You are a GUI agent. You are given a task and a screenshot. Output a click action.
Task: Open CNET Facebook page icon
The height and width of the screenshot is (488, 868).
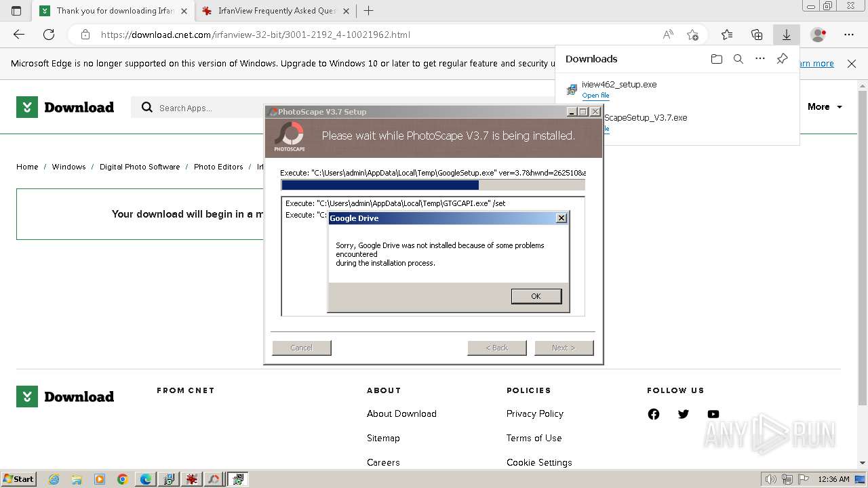coord(654,414)
